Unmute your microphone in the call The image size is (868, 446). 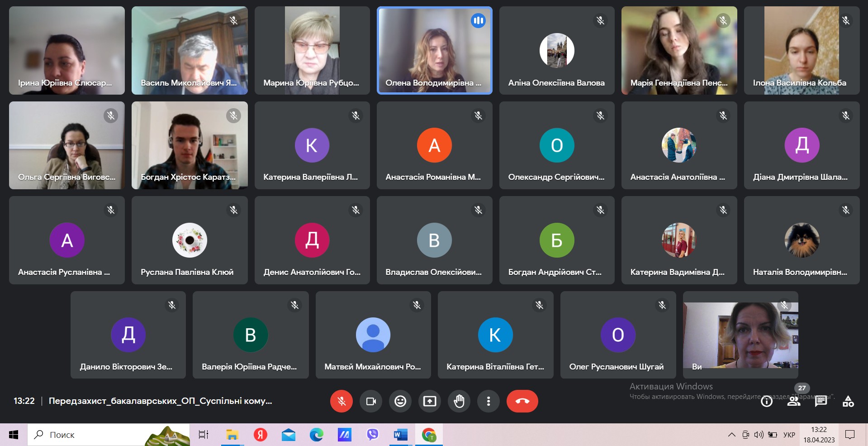342,401
